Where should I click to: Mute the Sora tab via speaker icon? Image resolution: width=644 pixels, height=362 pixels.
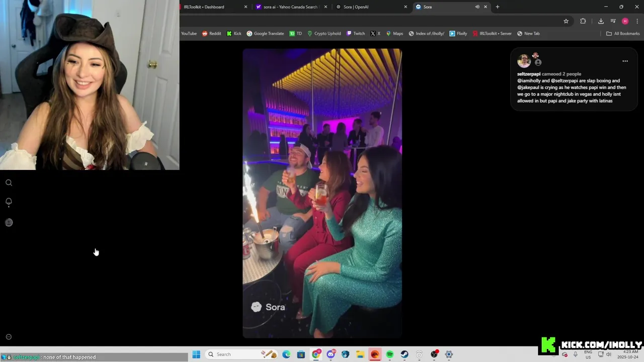click(477, 7)
